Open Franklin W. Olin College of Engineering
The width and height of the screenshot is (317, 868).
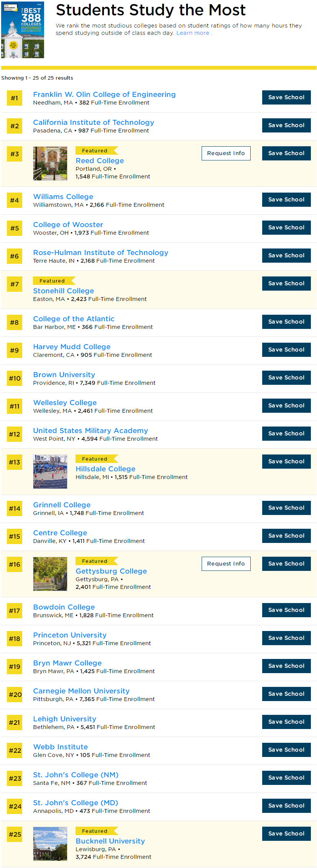point(104,95)
